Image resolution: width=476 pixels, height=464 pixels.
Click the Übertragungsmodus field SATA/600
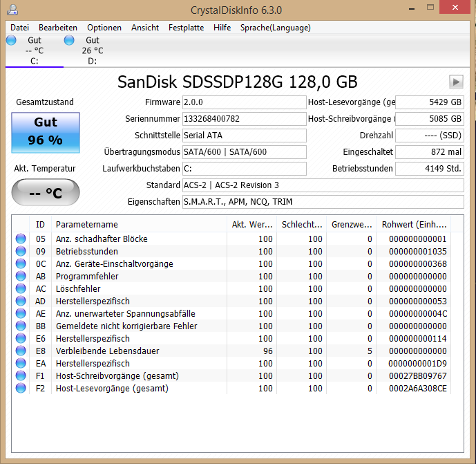coord(245,152)
